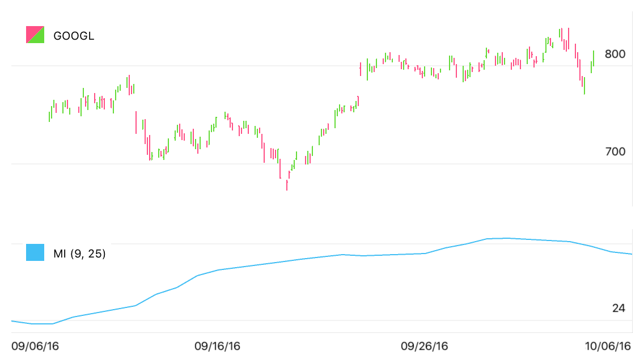
Task: Click the first candlestick at the chart's left
Action: pyautogui.click(x=49, y=116)
